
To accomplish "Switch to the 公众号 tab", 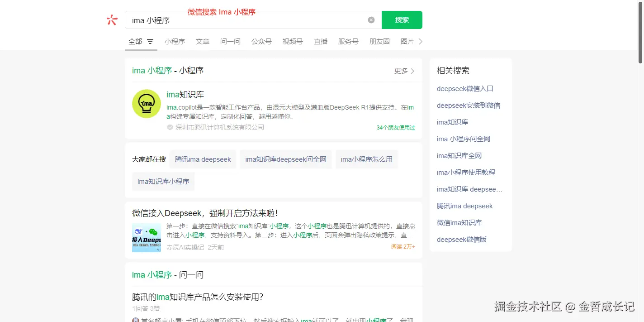I will [x=261, y=41].
